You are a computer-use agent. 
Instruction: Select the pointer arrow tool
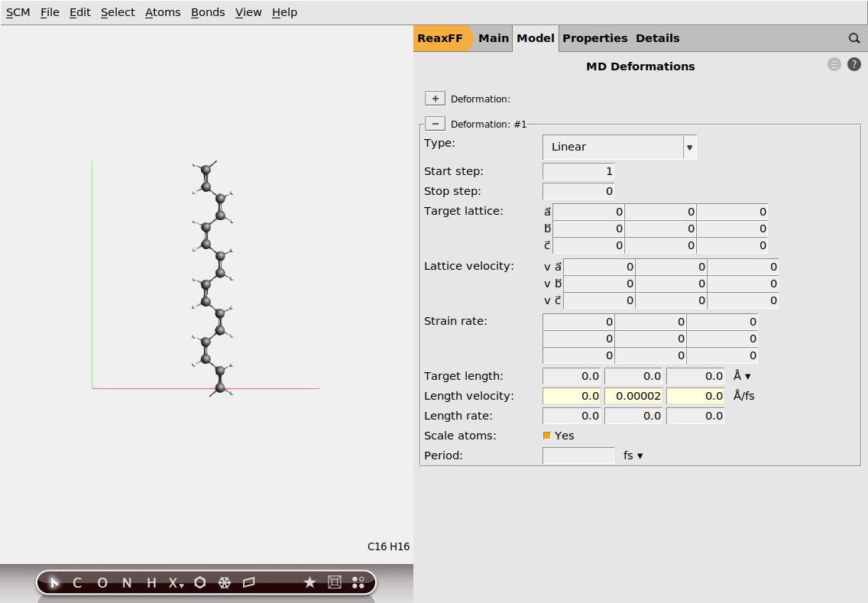[x=54, y=583]
